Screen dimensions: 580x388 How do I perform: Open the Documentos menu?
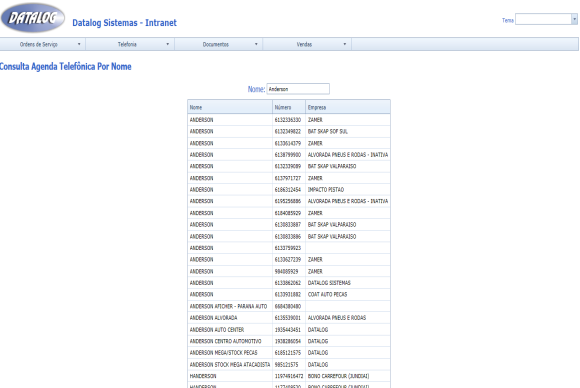pos(218,44)
